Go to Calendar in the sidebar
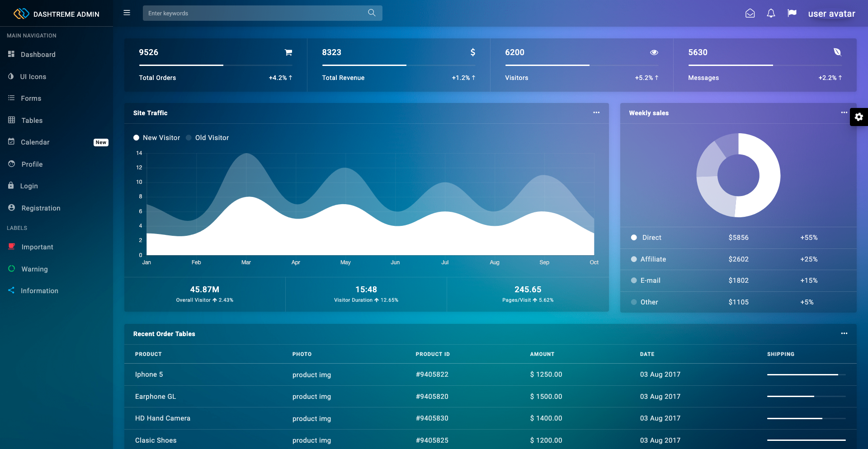Viewport: 868px width, 449px height. point(35,142)
